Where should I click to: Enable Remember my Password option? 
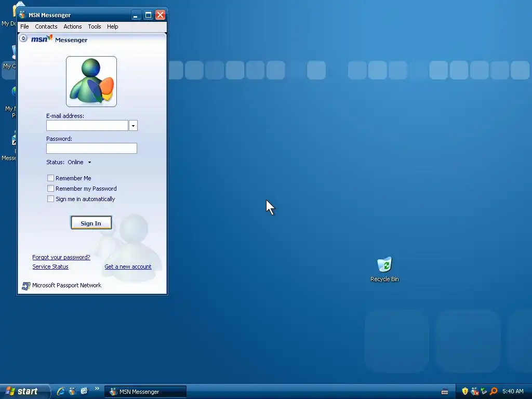pos(50,188)
